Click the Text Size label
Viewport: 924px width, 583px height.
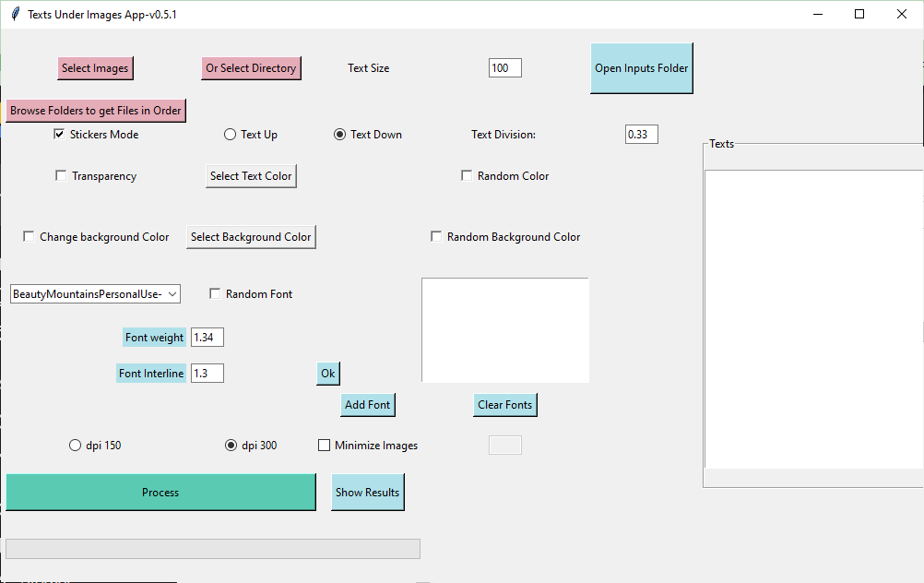click(x=368, y=67)
